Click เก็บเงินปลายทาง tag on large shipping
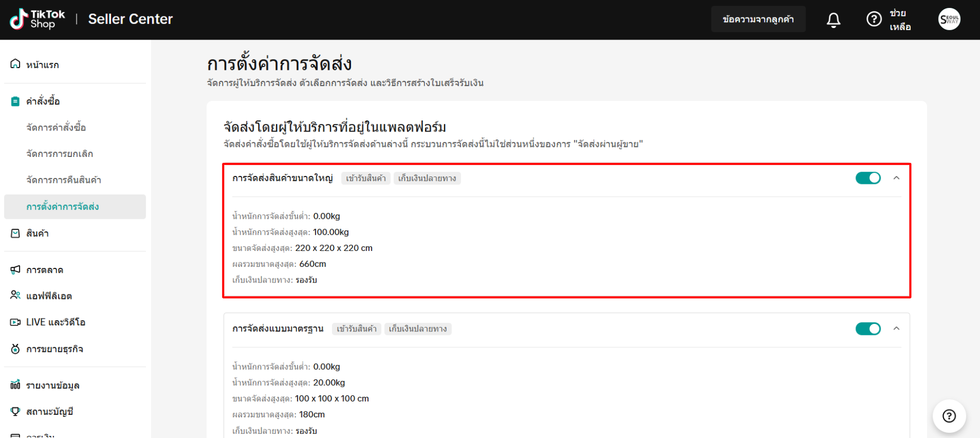The height and width of the screenshot is (438, 980). [427, 179]
